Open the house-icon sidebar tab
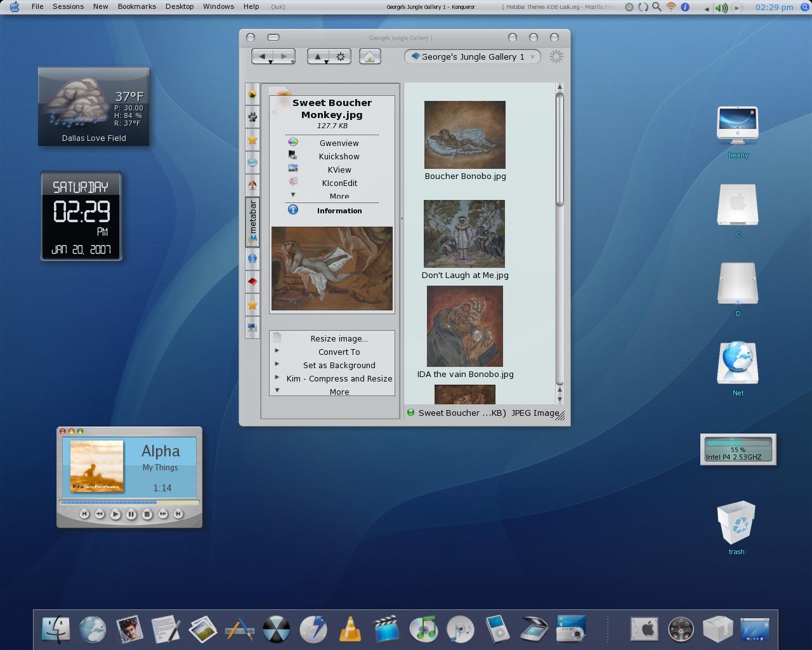The image size is (812, 650). tap(252, 185)
